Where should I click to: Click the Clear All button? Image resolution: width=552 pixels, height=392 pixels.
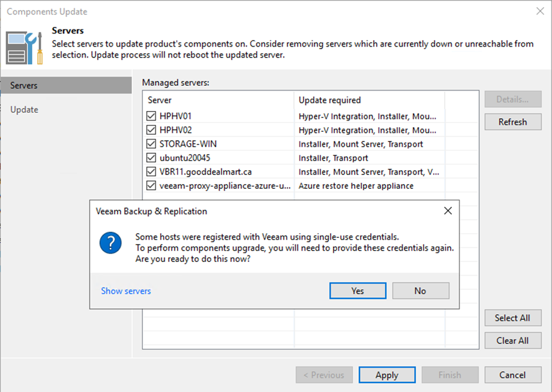512,340
